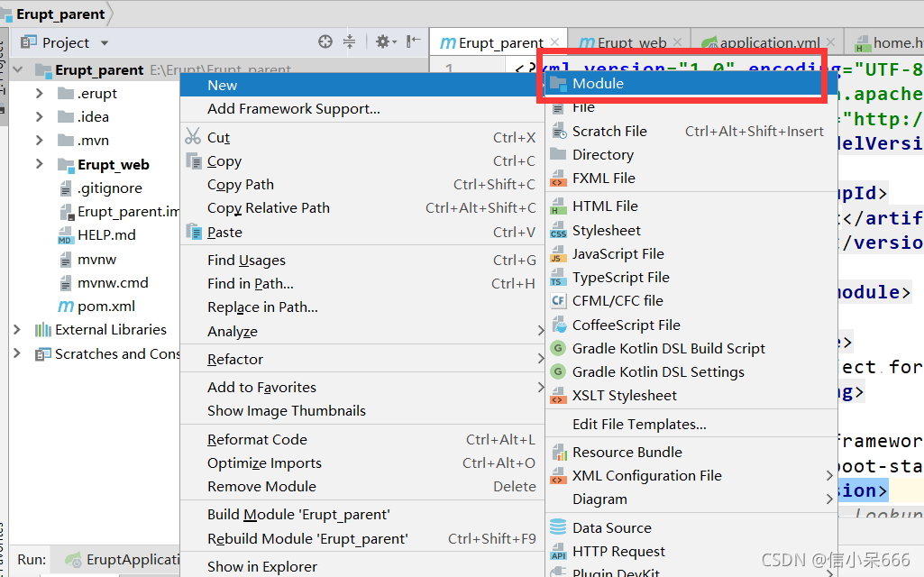
Task: Expand the .mvn folder
Action: (40, 141)
